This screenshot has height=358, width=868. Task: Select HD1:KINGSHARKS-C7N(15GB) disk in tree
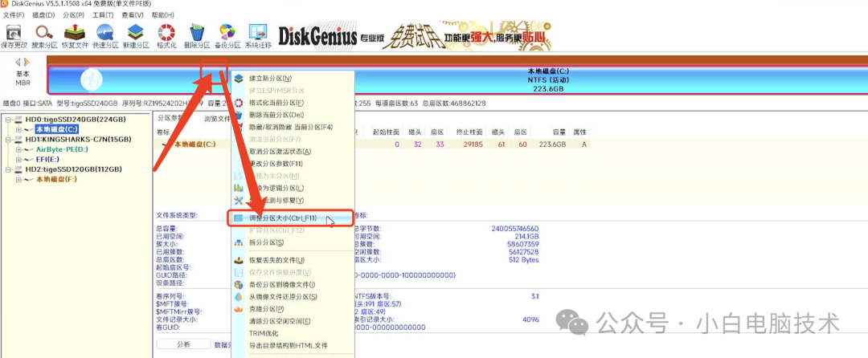point(78,139)
